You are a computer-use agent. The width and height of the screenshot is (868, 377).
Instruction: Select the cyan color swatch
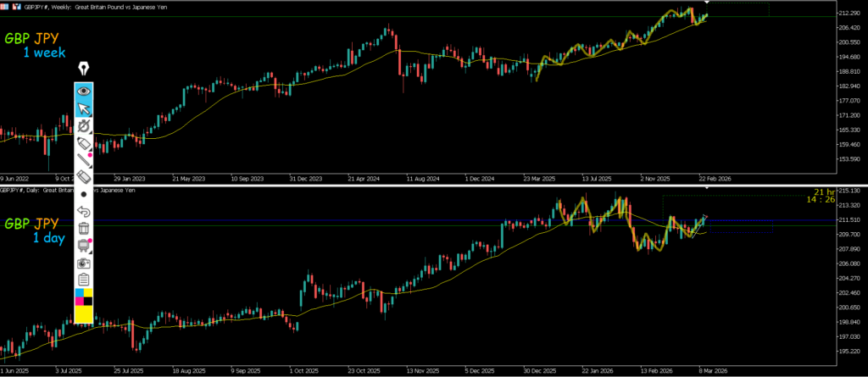click(x=80, y=293)
